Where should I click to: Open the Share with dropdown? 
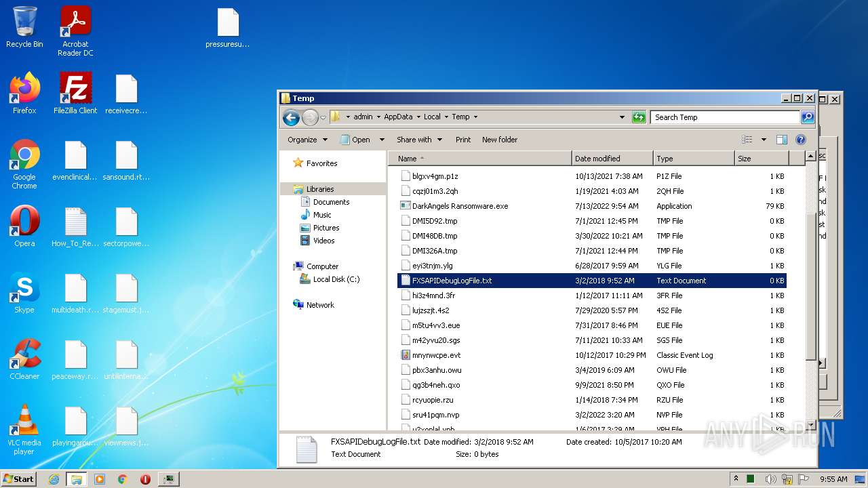point(419,140)
